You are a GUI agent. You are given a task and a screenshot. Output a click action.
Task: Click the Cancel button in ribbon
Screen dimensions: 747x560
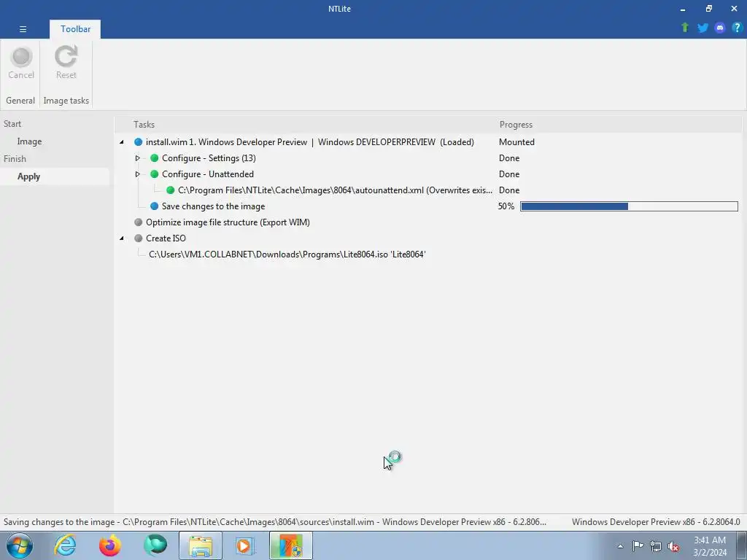(x=21, y=63)
